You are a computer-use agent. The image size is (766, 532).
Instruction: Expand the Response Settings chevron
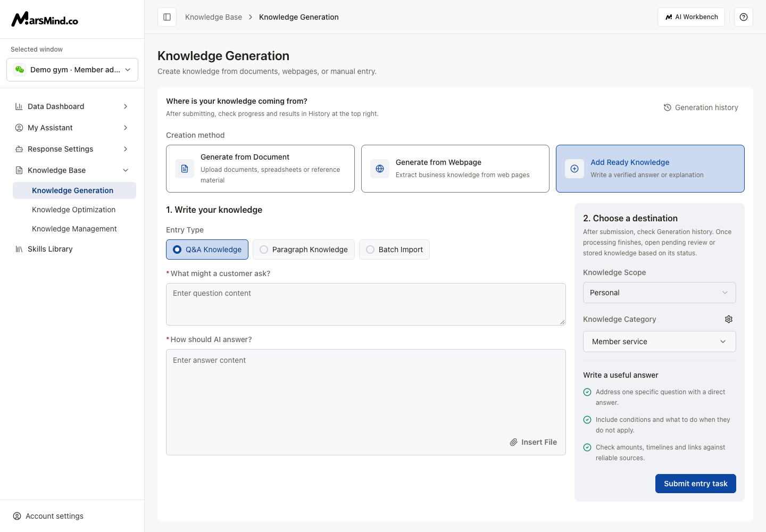coord(126,149)
